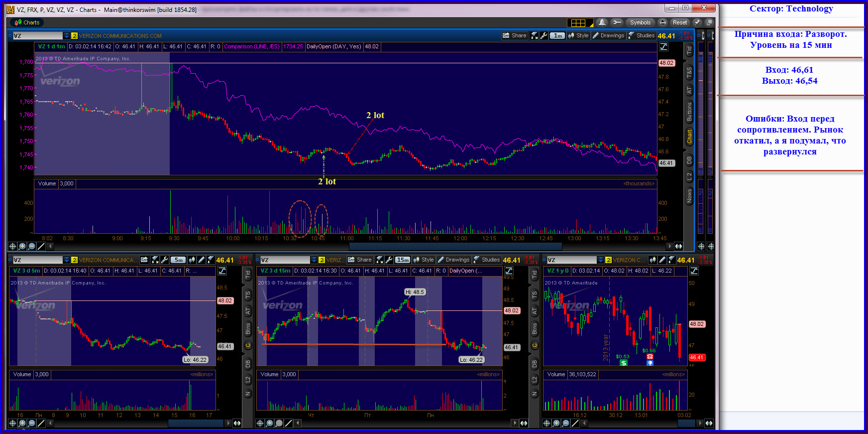
Task: Open Studies menu in 15m chart
Action: 487,260
